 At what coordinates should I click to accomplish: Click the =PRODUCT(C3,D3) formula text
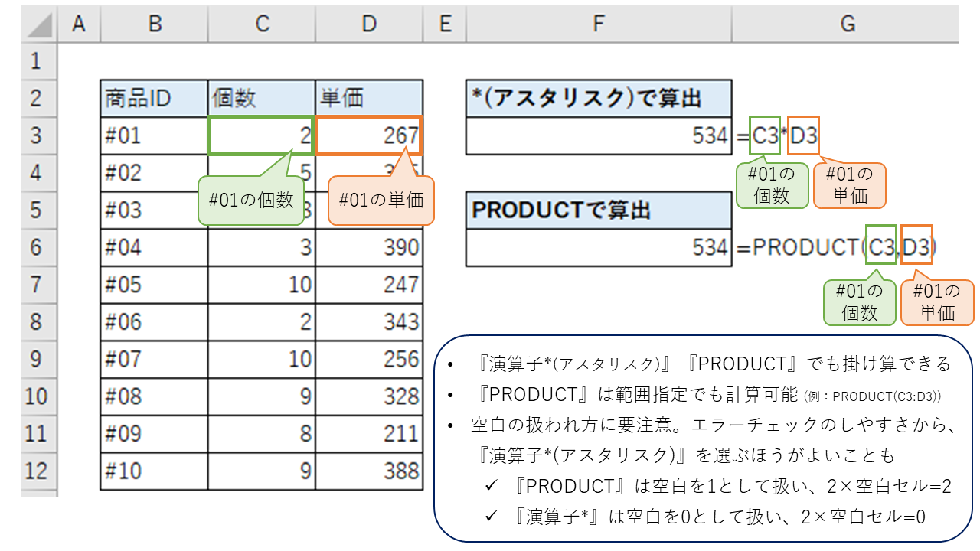click(x=837, y=247)
